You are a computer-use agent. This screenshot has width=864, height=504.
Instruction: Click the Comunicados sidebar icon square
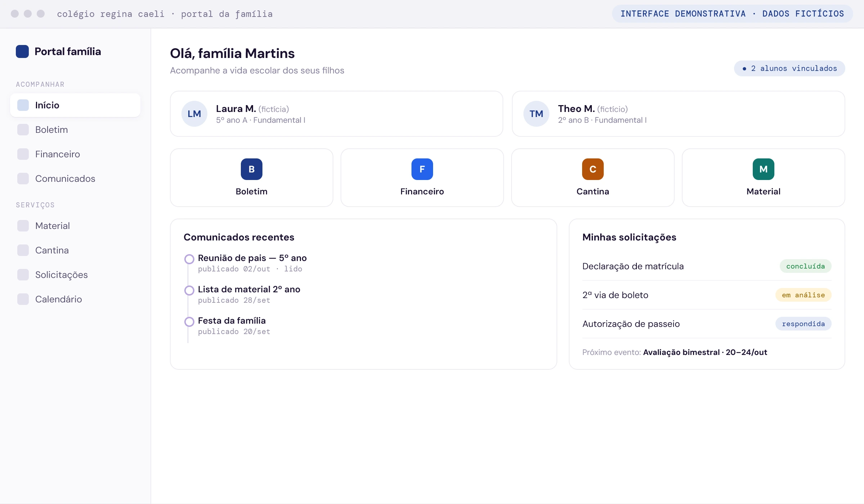(x=23, y=179)
